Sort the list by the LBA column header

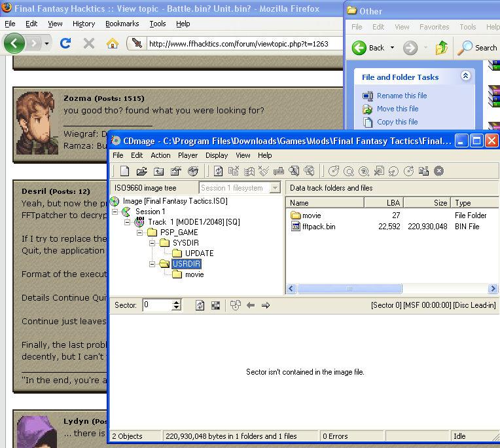[384, 203]
